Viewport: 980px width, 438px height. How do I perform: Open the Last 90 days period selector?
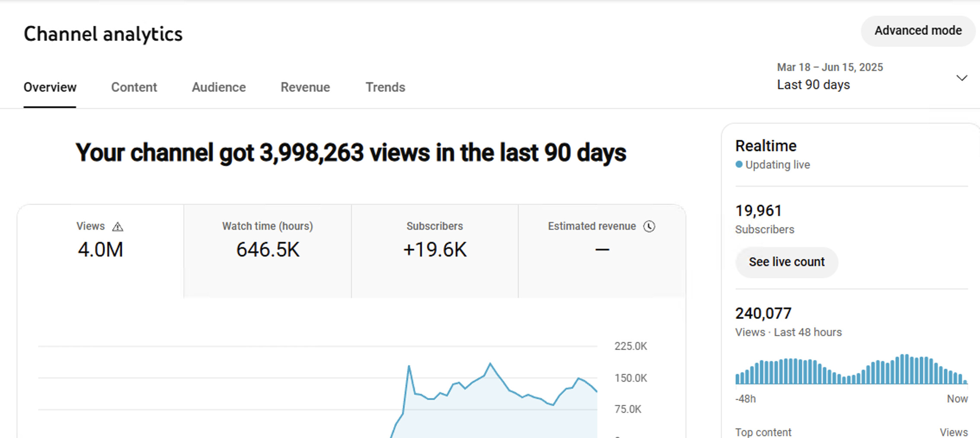tap(813, 85)
